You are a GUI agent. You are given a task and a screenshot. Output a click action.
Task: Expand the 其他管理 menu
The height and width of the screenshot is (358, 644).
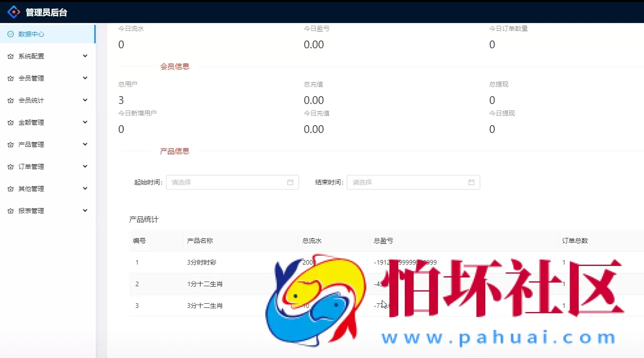click(85, 188)
